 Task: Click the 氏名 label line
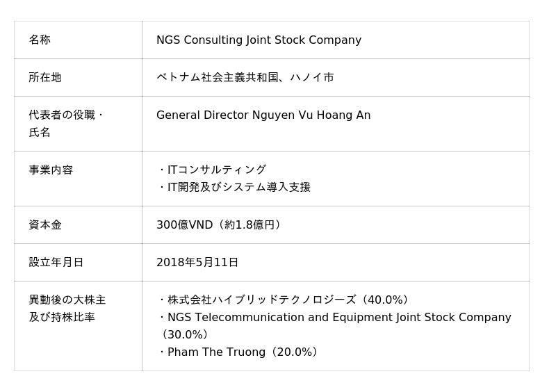coord(40,132)
